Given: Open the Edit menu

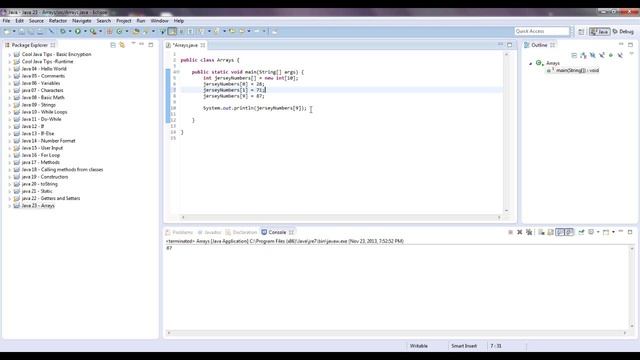Looking at the screenshot, I should click(19, 20).
